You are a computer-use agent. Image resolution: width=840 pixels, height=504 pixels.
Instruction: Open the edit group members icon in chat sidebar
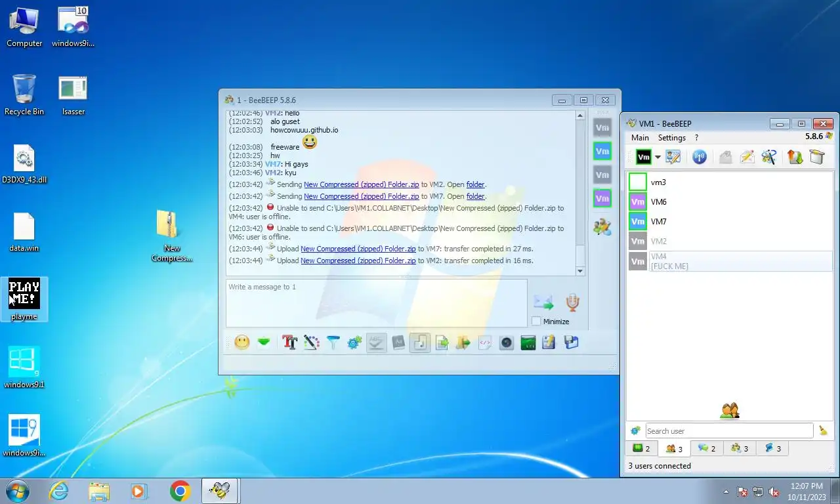pos(602,227)
